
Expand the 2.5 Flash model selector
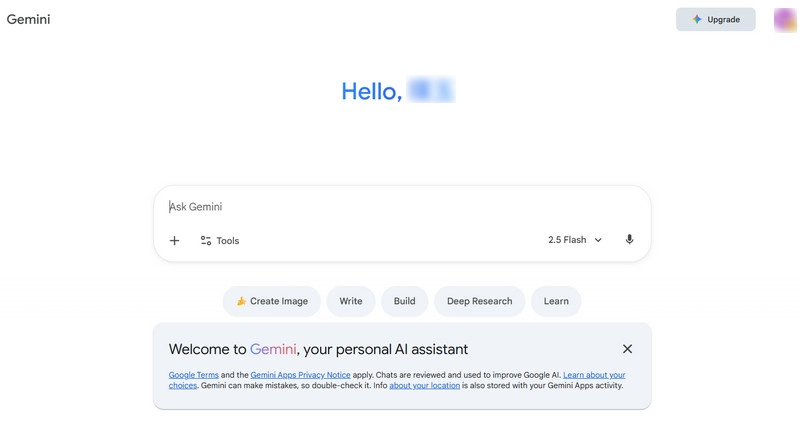pyautogui.click(x=575, y=240)
